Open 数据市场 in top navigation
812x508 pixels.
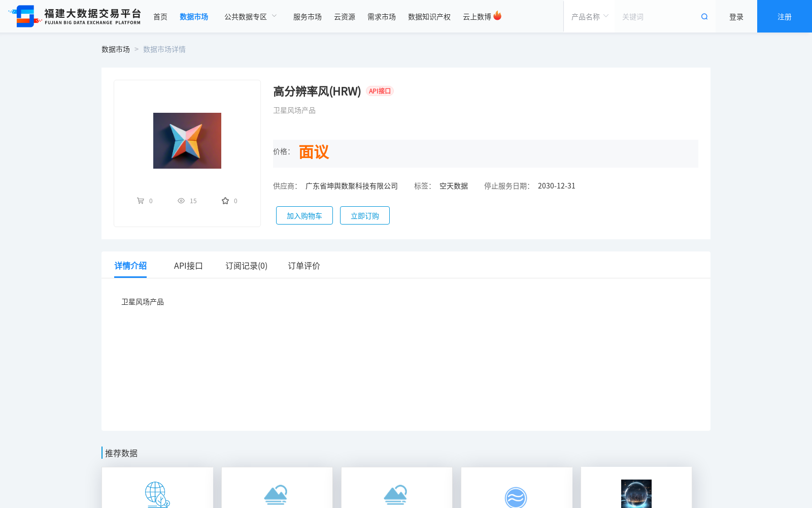pyautogui.click(x=194, y=17)
